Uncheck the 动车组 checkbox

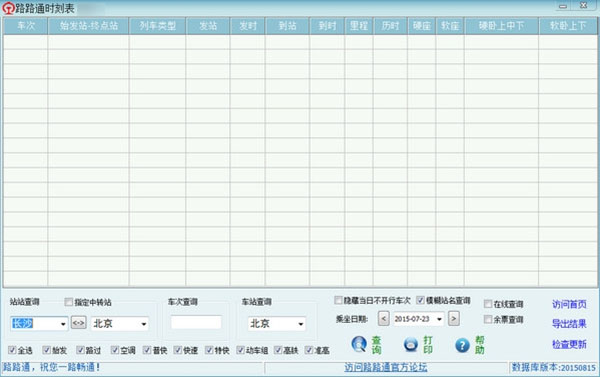click(240, 350)
